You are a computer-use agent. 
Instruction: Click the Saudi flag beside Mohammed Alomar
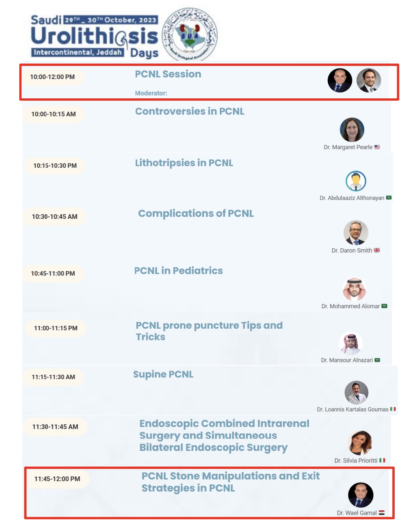click(x=384, y=306)
